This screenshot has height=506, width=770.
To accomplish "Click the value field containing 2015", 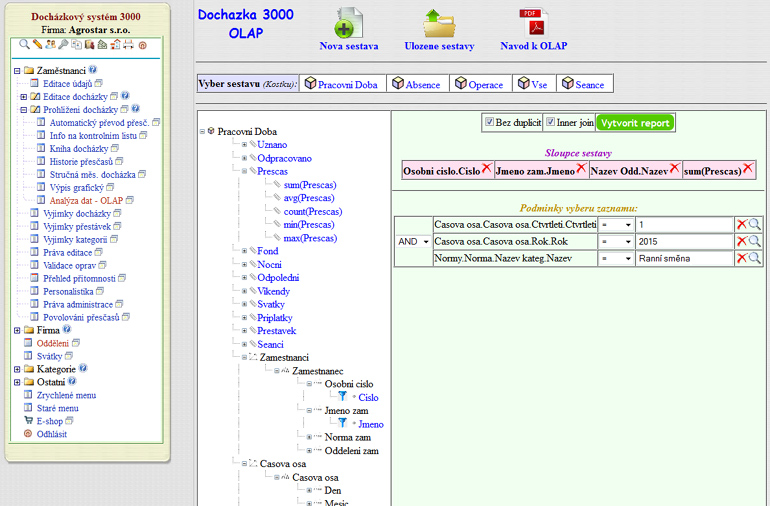I will pos(685,242).
